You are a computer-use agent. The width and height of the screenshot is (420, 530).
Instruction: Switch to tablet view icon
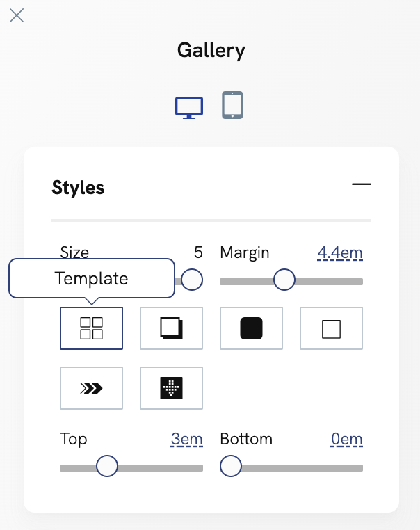232,105
